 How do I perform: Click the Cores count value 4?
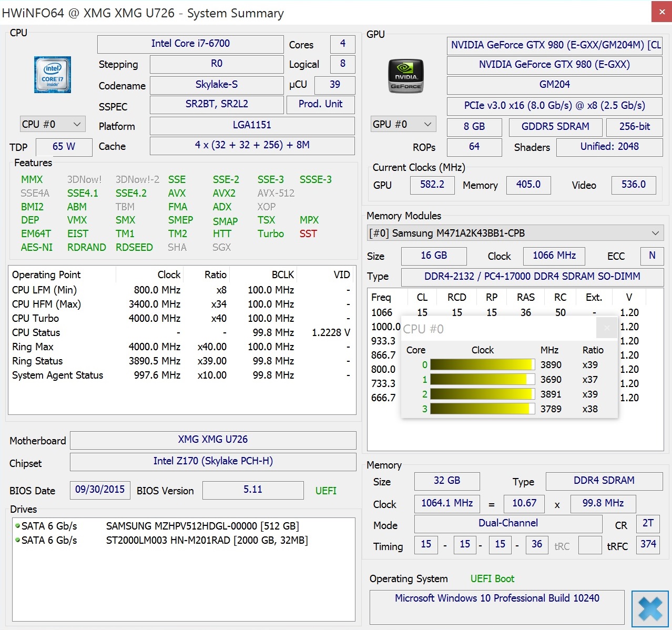[343, 44]
